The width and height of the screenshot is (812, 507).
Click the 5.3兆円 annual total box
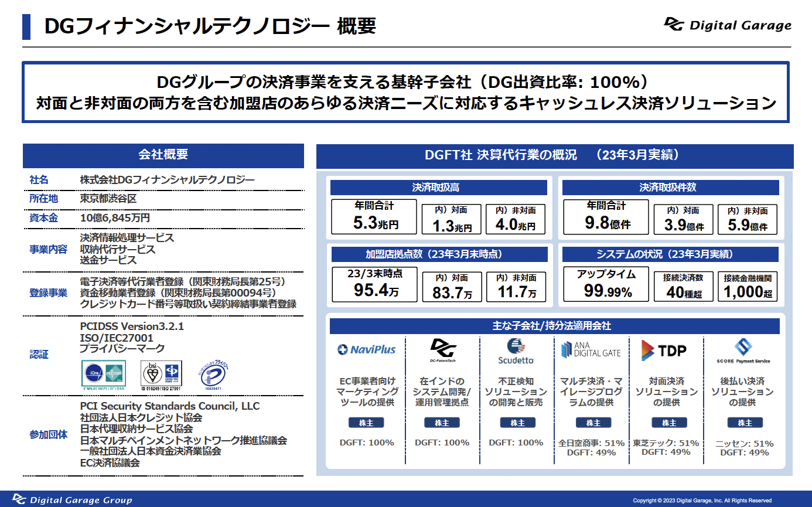tap(374, 217)
